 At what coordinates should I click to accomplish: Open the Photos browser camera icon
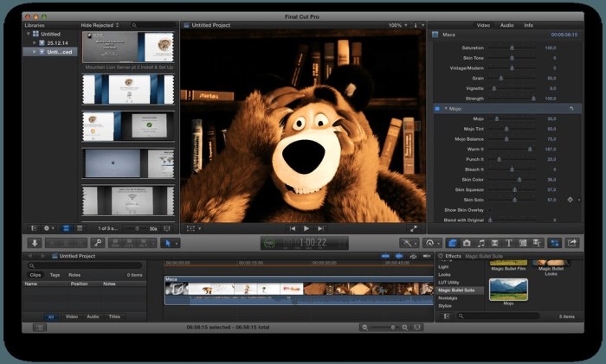point(467,243)
